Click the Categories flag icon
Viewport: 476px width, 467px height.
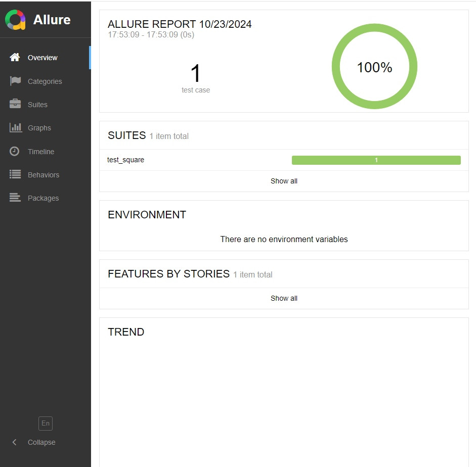pos(15,81)
